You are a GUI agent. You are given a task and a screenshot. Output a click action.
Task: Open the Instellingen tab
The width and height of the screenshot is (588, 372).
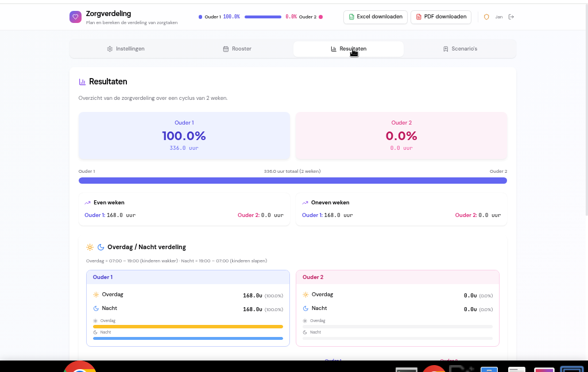click(125, 49)
